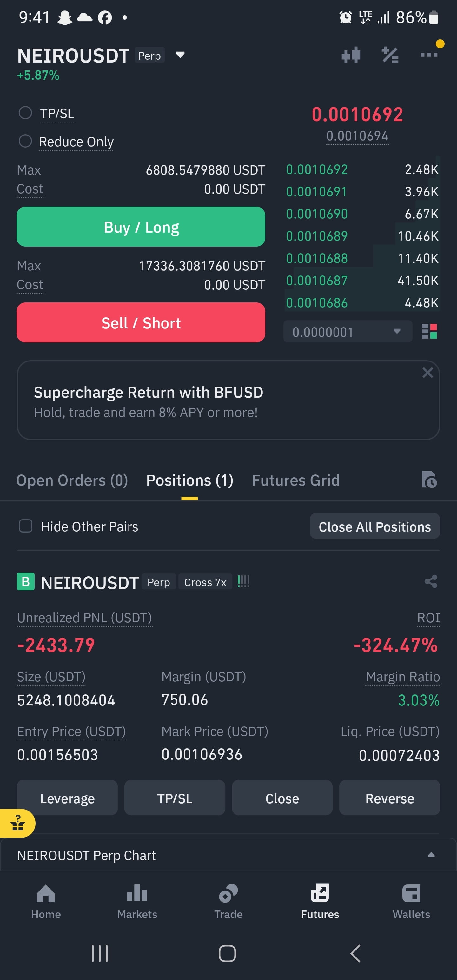Screen dimensions: 457x980
Task: Tap the Buy / Long button
Action: pyautogui.click(x=141, y=227)
